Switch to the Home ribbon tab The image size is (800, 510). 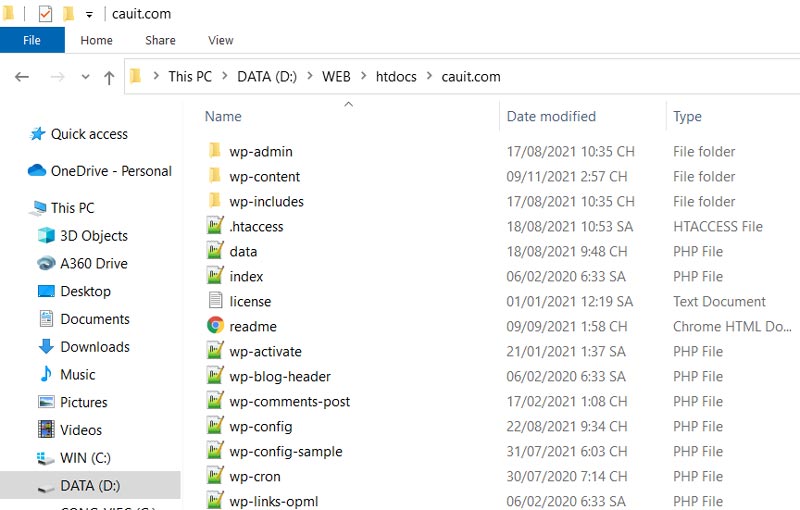pos(96,40)
